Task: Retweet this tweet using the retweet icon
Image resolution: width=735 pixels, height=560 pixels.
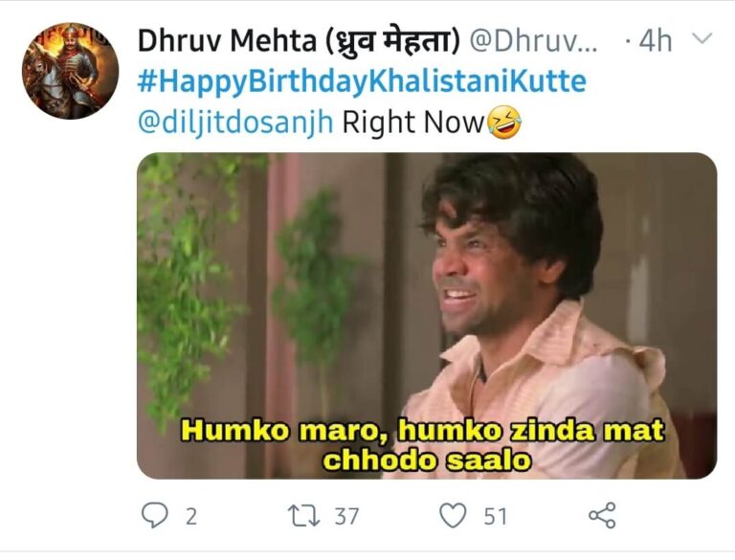Action: [303, 515]
